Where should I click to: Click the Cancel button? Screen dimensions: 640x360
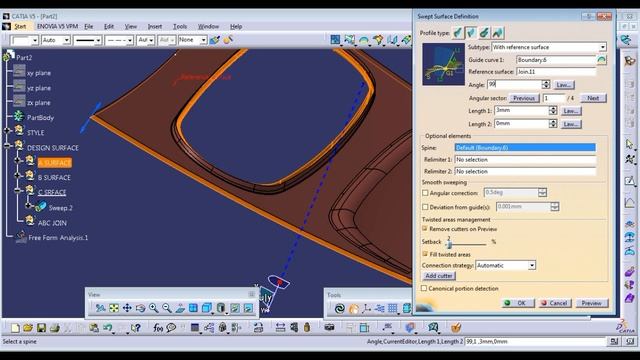(554, 303)
